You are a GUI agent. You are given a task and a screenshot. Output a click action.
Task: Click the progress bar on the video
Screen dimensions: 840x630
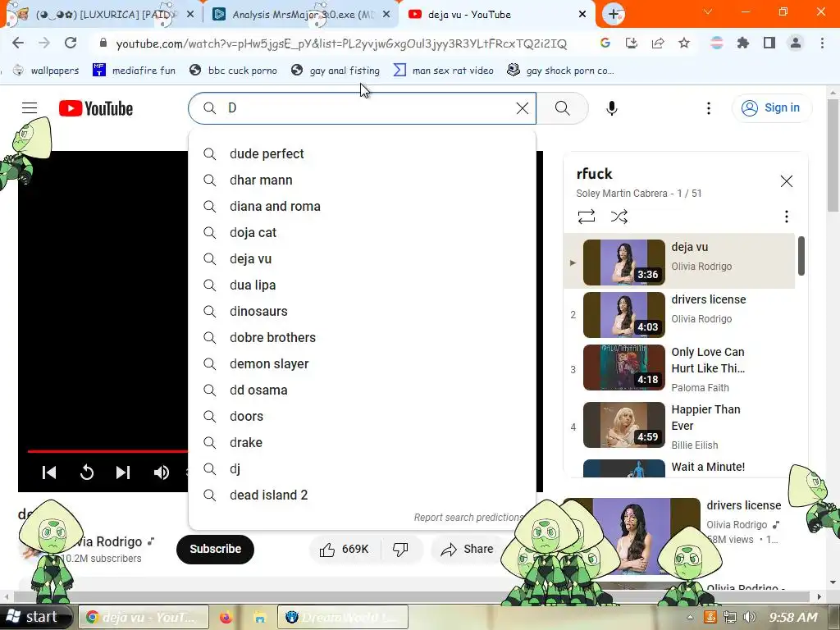107,451
